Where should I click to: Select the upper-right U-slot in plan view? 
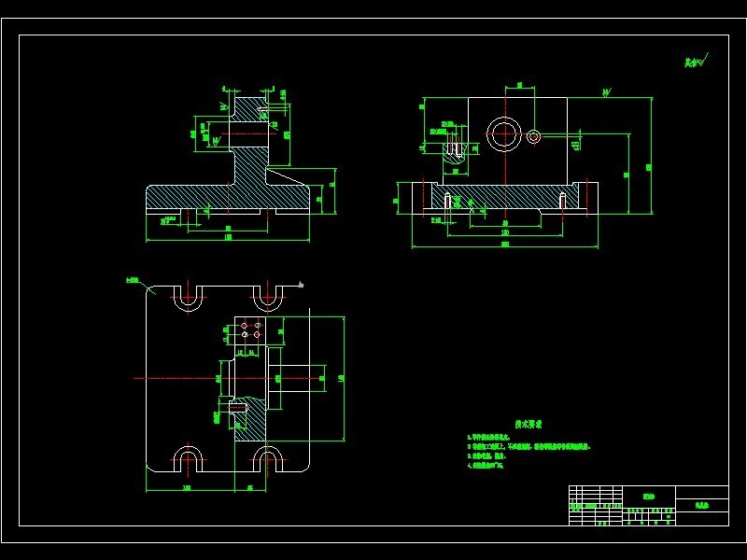pos(268,299)
